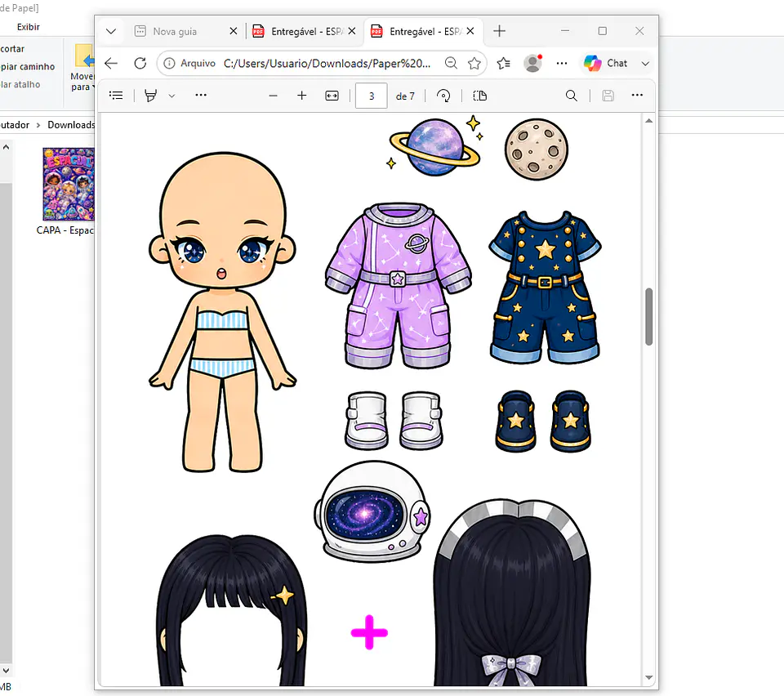View site information icon next to Arquivo
The width and height of the screenshot is (784, 696).
click(x=170, y=63)
